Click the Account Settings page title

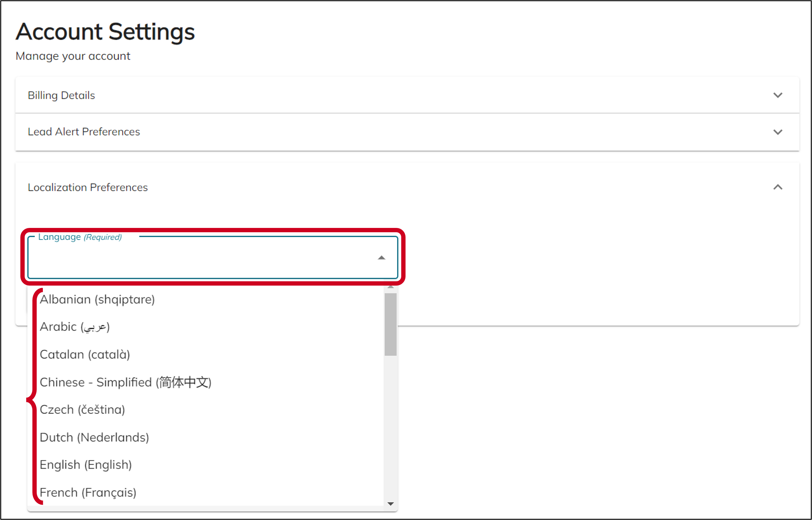click(x=105, y=32)
